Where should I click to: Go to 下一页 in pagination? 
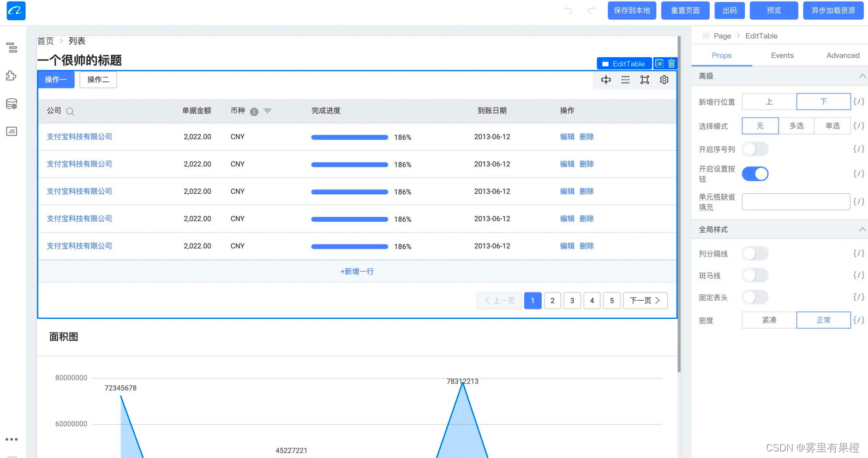click(x=645, y=301)
